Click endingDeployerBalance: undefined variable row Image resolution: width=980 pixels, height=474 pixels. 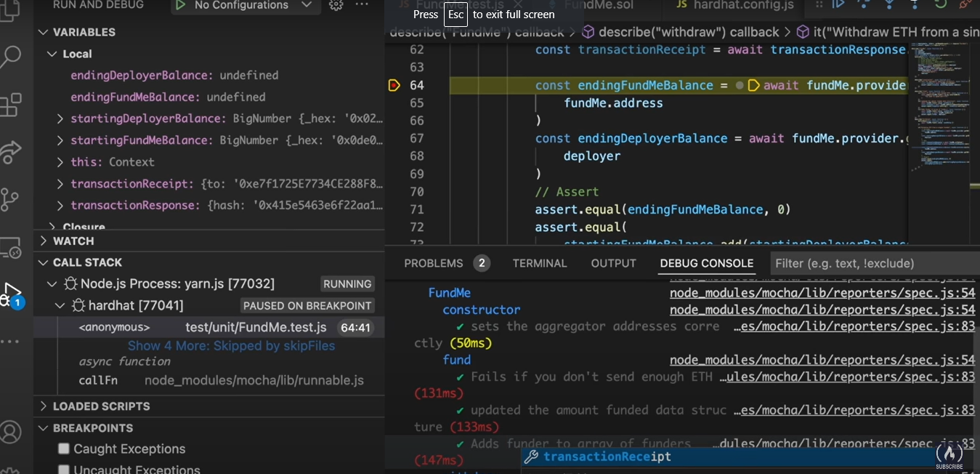point(209,76)
